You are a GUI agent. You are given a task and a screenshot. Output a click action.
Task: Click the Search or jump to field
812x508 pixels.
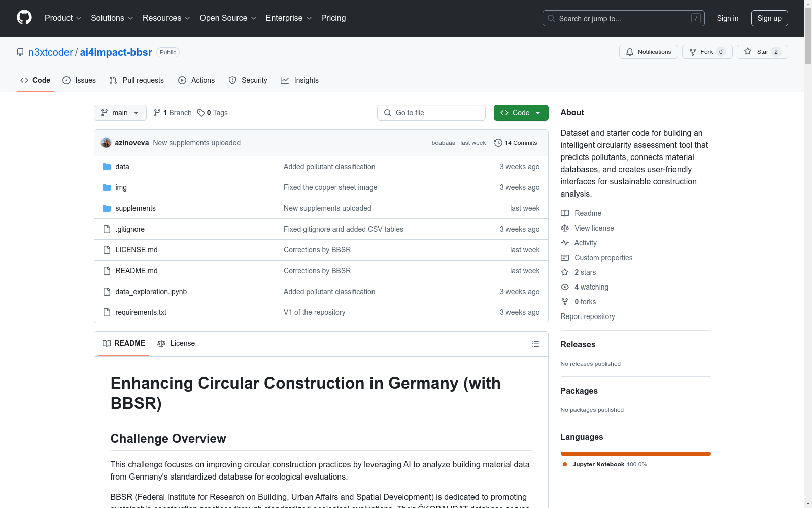point(624,18)
